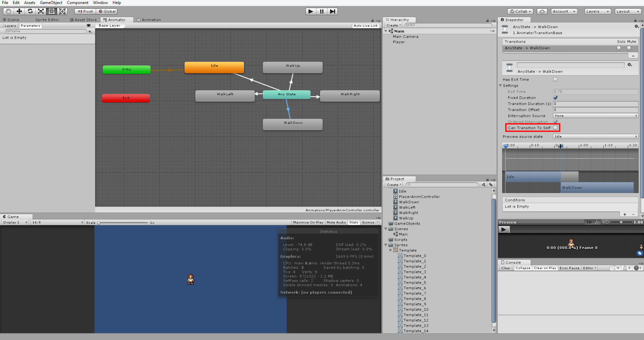Click the Pause button

pos(321,11)
